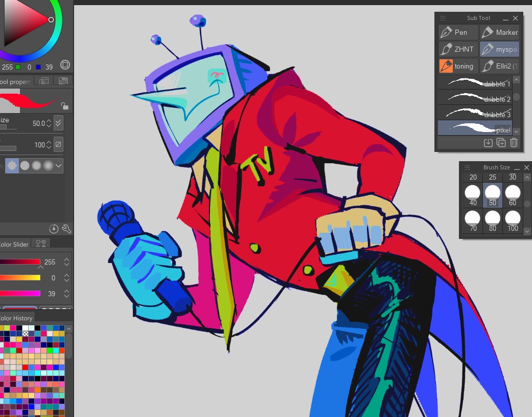Click the blue channel color slider
This screenshot has width=532, height=417.
pos(20,293)
